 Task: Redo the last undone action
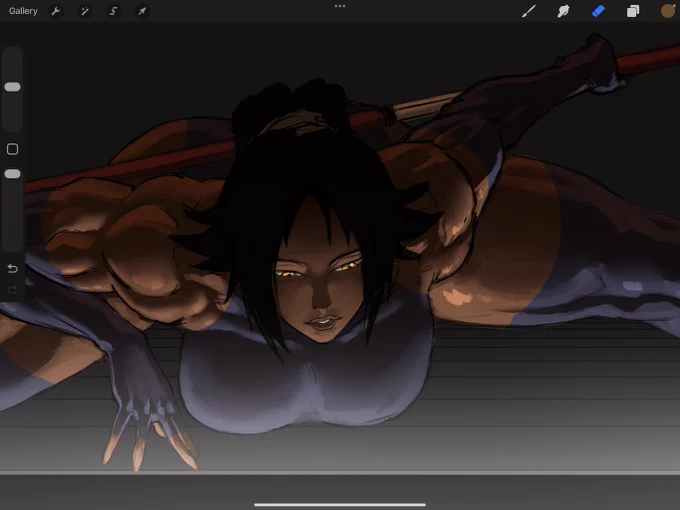click(12, 289)
